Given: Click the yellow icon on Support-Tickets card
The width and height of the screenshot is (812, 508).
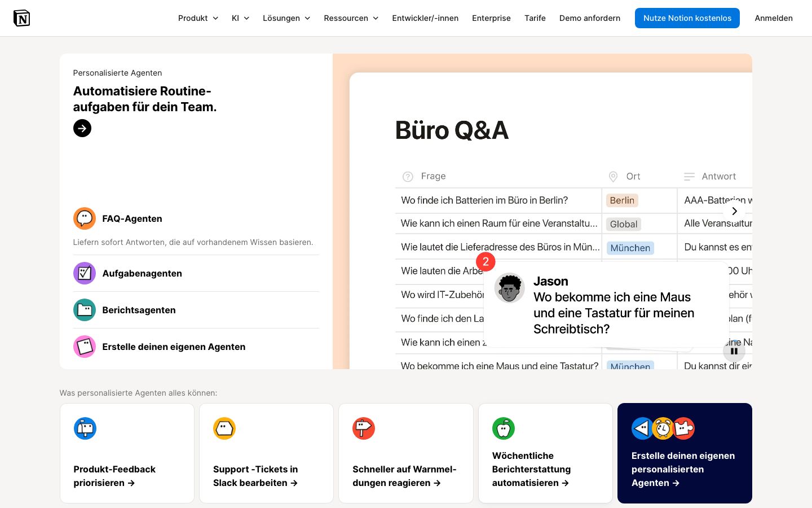Looking at the screenshot, I should [x=224, y=428].
